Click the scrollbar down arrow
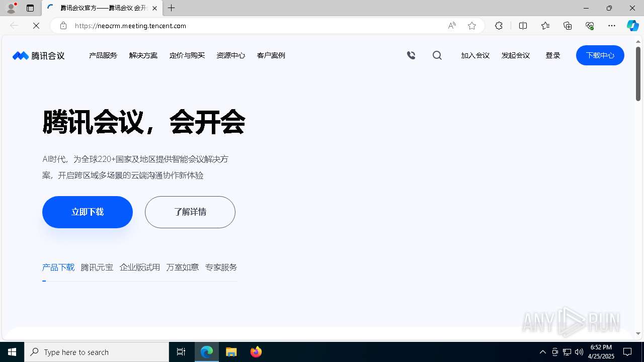644x362 pixels. [x=638, y=333]
